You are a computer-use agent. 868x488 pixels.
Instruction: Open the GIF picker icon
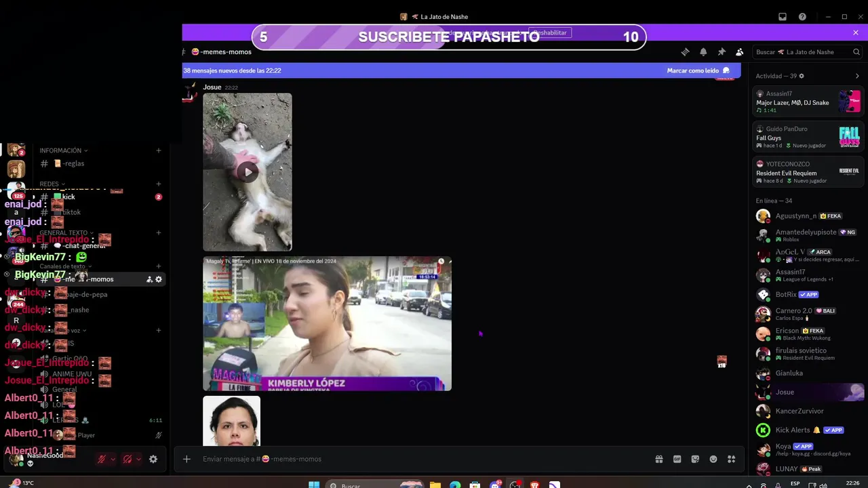[x=677, y=459]
